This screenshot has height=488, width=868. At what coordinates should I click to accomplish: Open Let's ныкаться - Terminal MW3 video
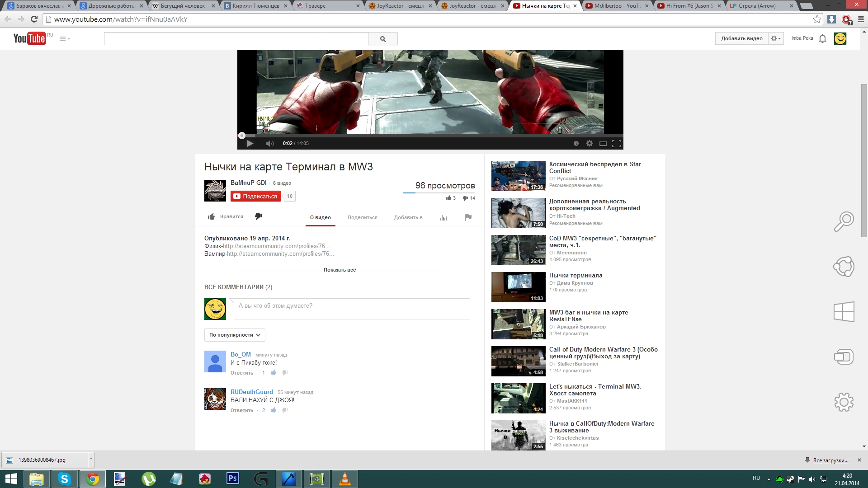click(595, 390)
